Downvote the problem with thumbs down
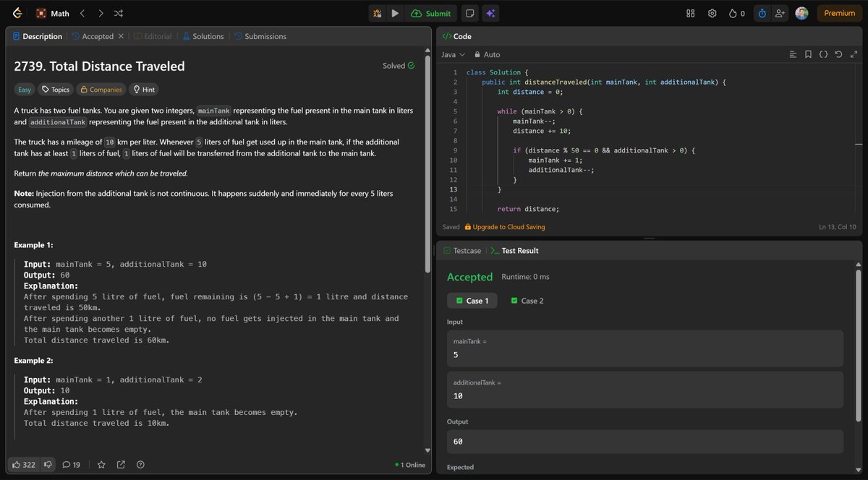The image size is (868, 480). point(48,465)
